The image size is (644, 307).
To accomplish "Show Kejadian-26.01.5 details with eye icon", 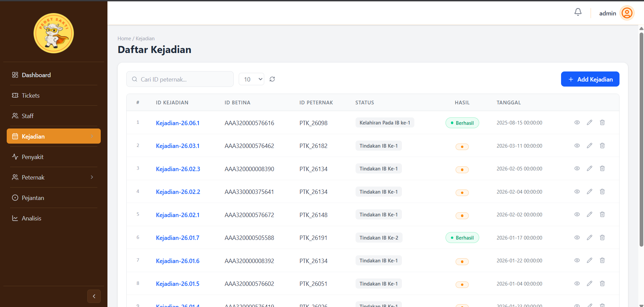I will [577, 284].
